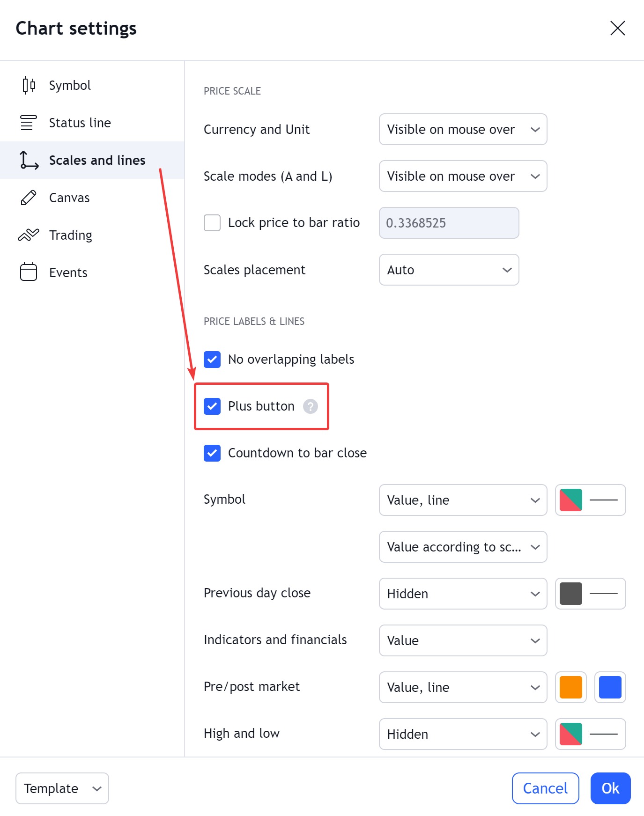
Task: Click the Plus button help question mark
Action: click(x=310, y=406)
